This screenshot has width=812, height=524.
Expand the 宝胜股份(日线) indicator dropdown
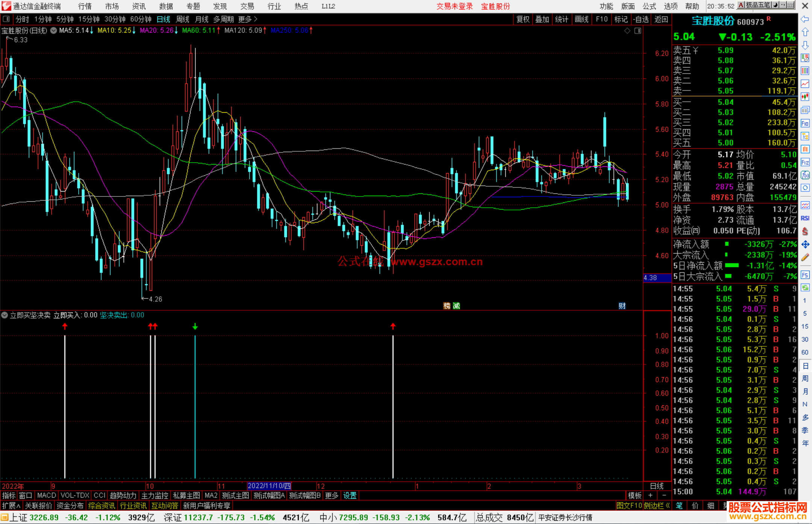click(x=54, y=31)
